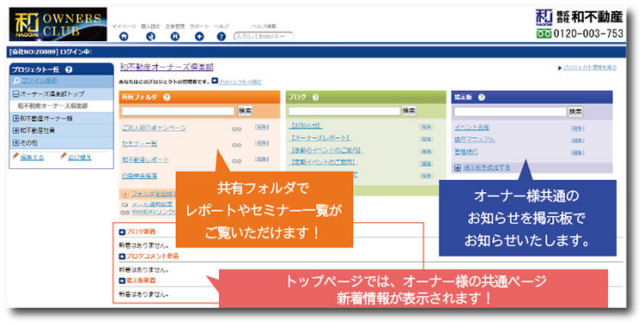Click the ブログコメント新着 section arrow icon

tap(122, 256)
